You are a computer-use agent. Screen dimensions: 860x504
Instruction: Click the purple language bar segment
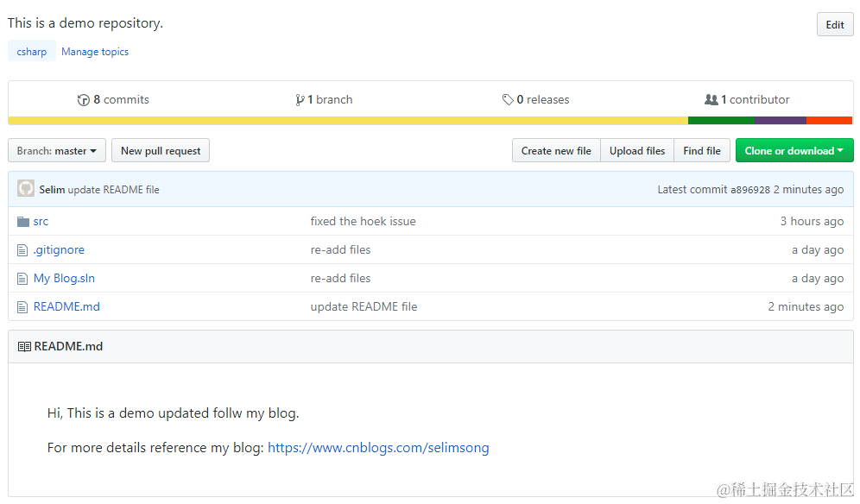tap(780, 121)
